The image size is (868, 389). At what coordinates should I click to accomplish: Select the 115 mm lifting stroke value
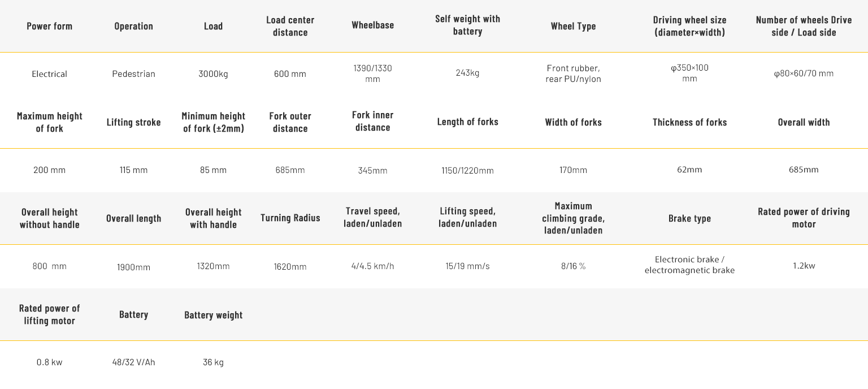(x=133, y=170)
